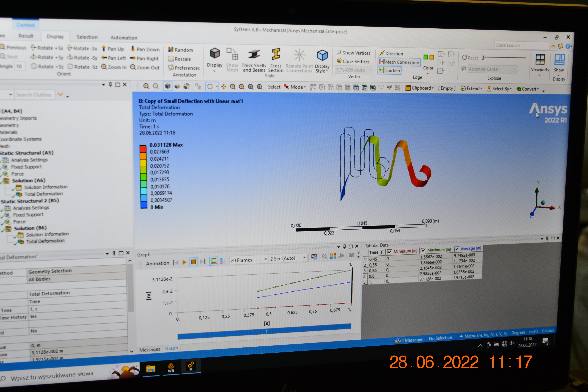Toggle Cross Section style
This screenshot has width=588, height=392.
point(276,60)
